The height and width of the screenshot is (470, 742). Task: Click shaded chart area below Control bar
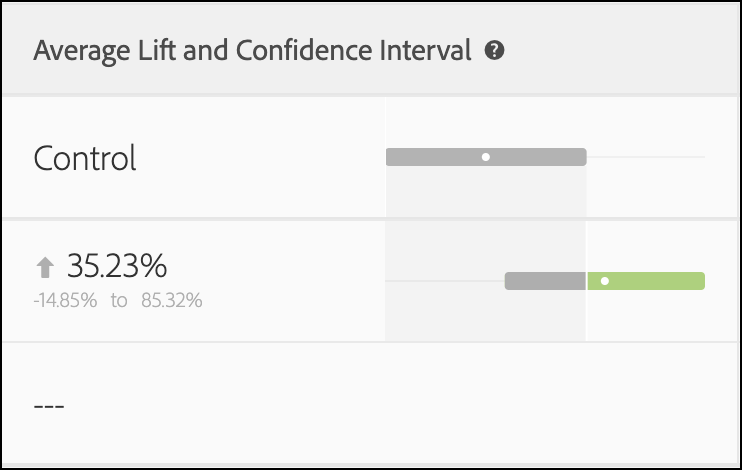pos(485,195)
